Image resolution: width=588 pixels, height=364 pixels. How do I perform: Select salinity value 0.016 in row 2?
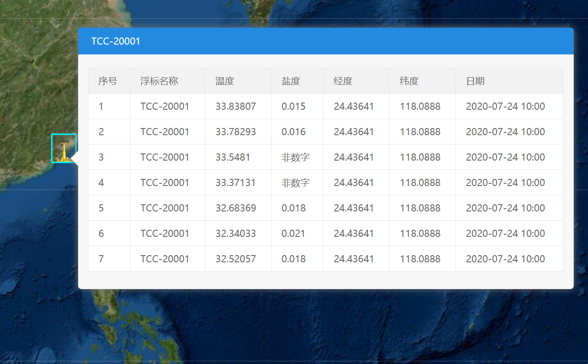coord(293,132)
